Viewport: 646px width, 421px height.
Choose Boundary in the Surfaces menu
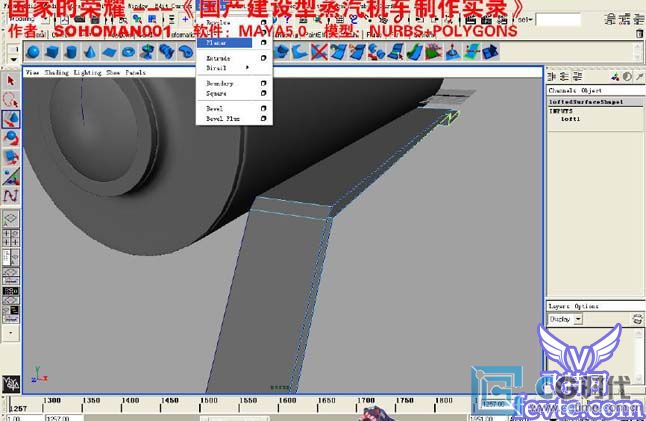(x=220, y=83)
